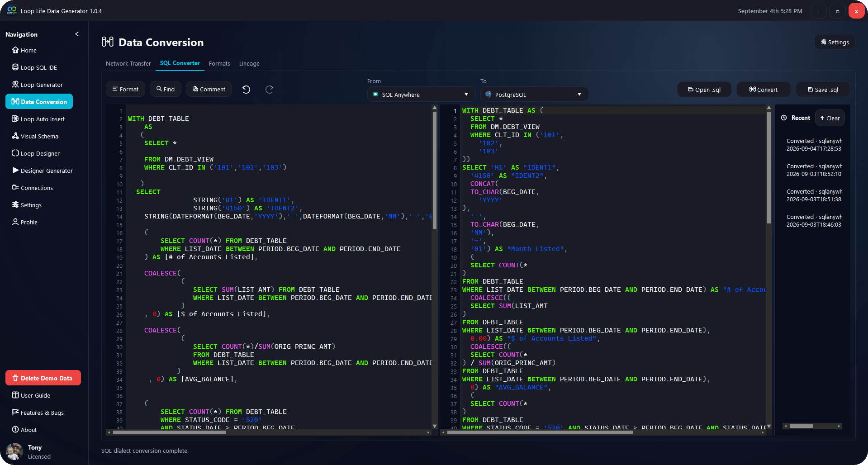Image resolution: width=868 pixels, height=465 pixels.
Task: Switch to the Network Transfer tab
Action: [128, 63]
